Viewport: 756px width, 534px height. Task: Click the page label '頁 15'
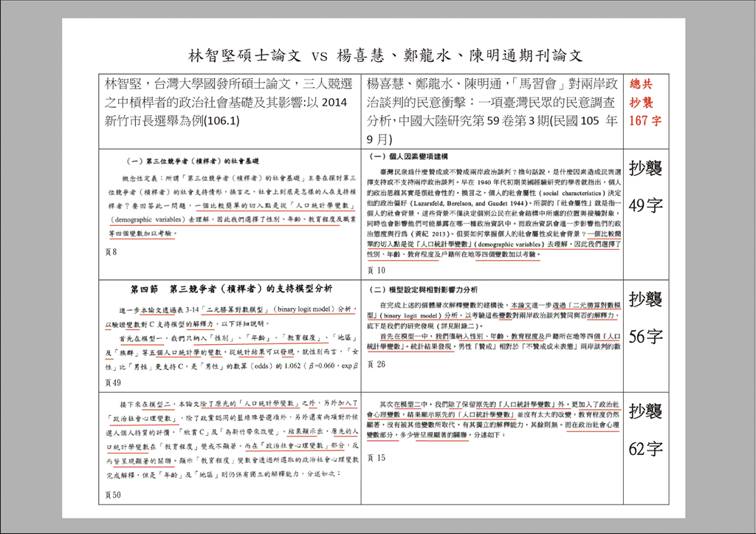pyautogui.click(x=376, y=458)
